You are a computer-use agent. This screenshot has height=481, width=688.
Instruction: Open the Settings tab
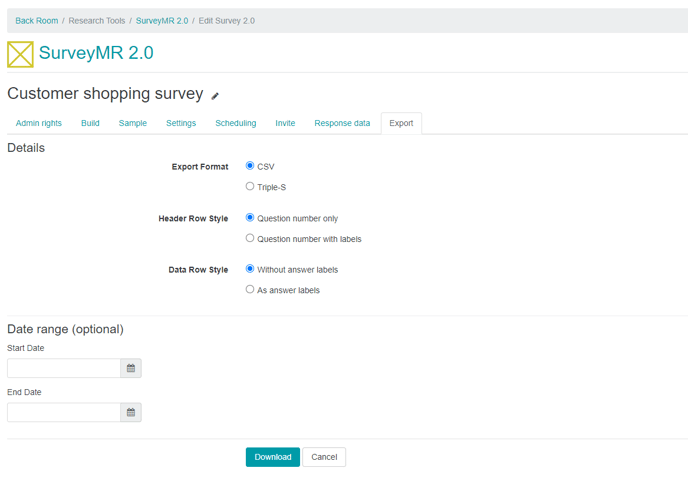[x=181, y=123]
